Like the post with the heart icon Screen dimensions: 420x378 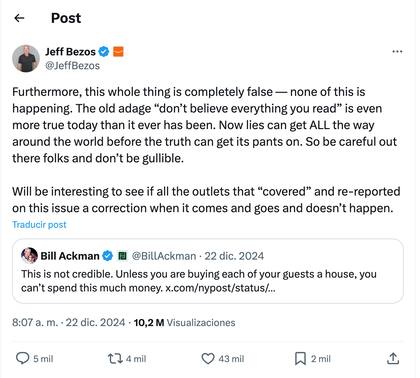pos(208,359)
